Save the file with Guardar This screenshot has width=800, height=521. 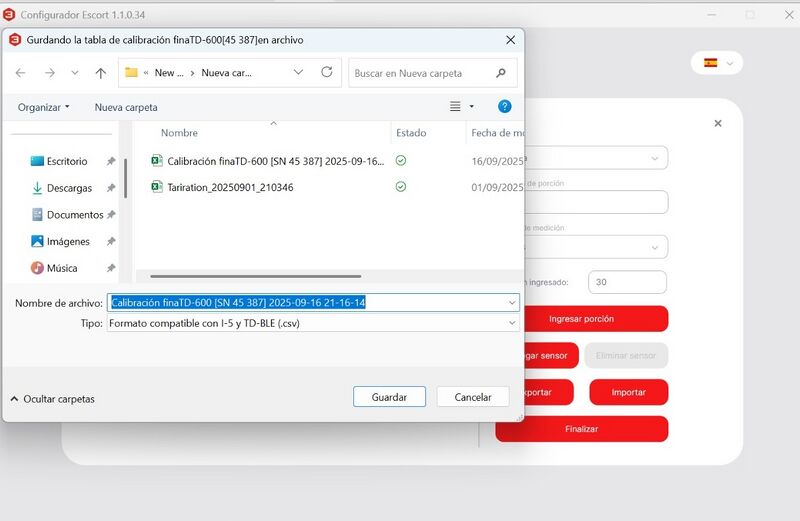[x=389, y=397]
